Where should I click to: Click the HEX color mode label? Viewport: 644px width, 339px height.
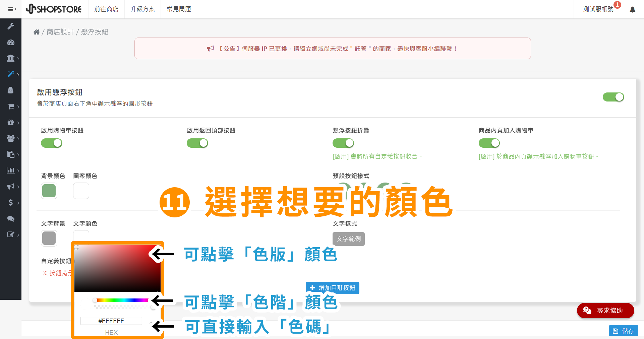[x=111, y=333]
